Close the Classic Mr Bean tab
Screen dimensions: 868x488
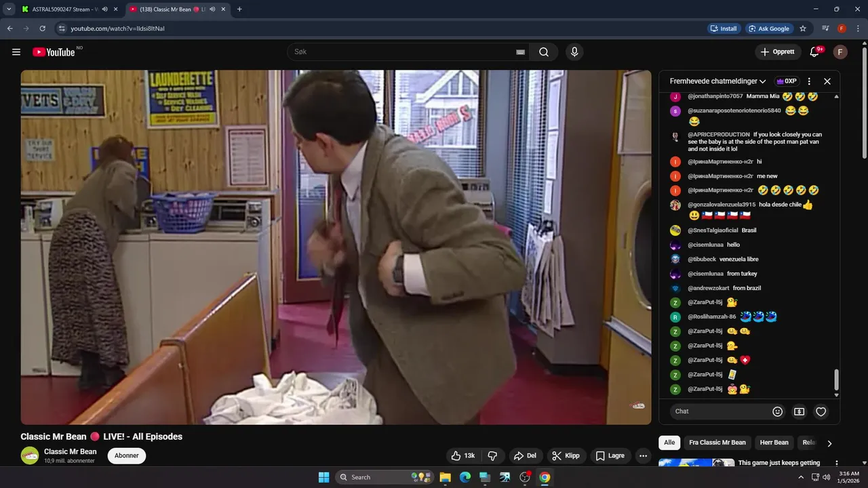pos(224,9)
